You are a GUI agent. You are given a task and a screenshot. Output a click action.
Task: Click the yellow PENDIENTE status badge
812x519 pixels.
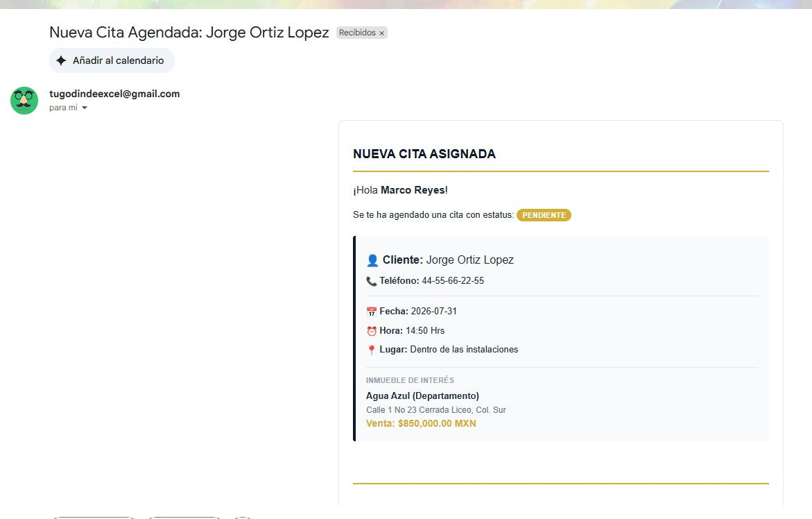tap(544, 215)
